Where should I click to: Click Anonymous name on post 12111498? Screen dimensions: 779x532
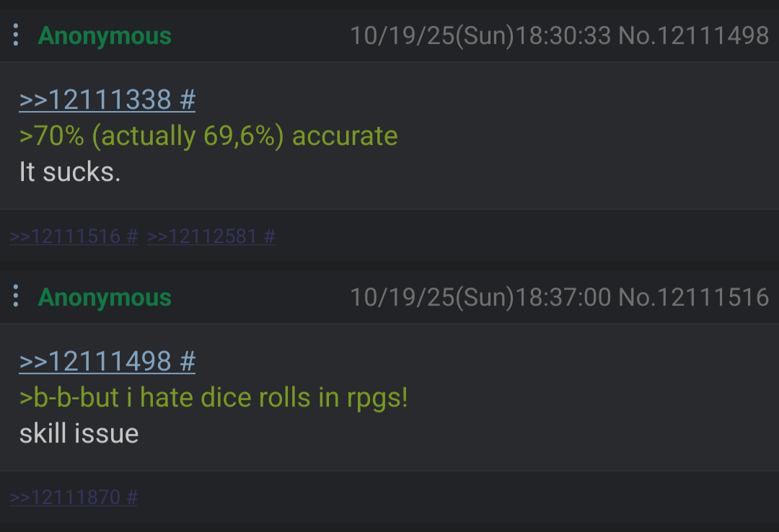(x=105, y=36)
